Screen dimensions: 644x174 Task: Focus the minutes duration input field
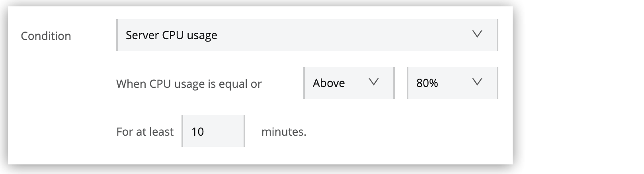pyautogui.click(x=213, y=131)
